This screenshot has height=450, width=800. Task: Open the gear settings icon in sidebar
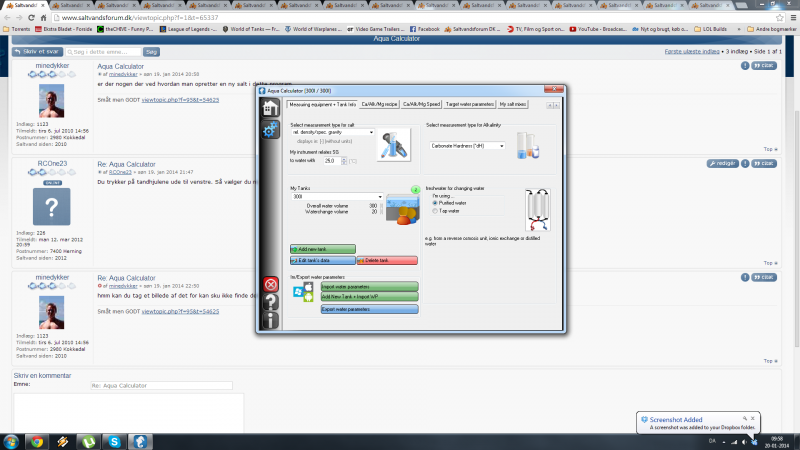(270, 131)
